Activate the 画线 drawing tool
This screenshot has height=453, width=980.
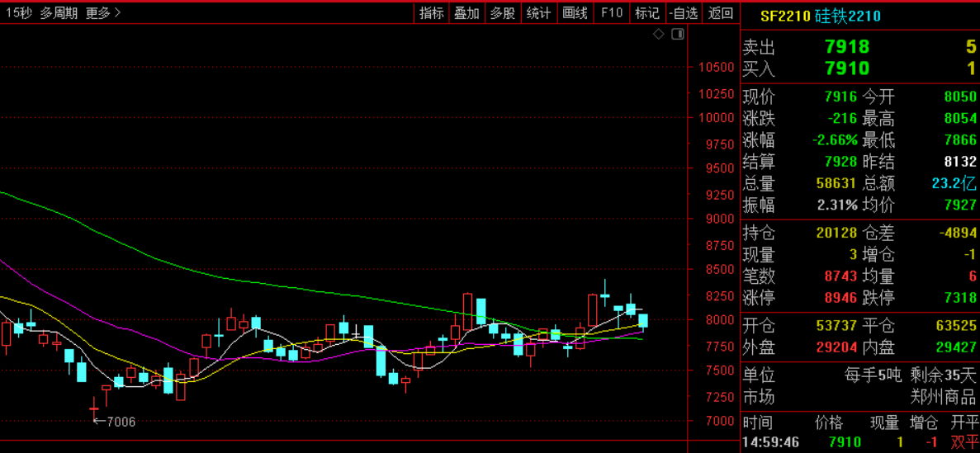[575, 12]
